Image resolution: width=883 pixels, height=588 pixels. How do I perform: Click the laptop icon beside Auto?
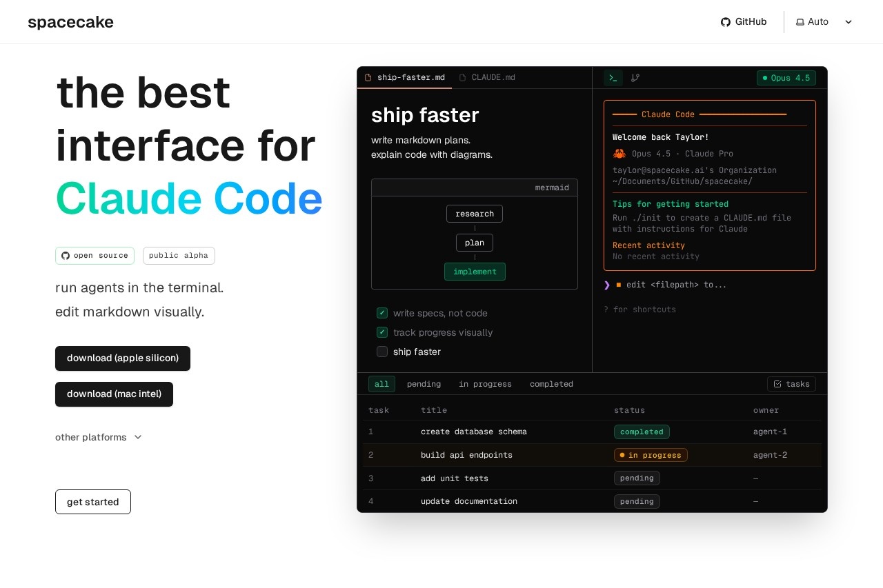click(x=800, y=22)
